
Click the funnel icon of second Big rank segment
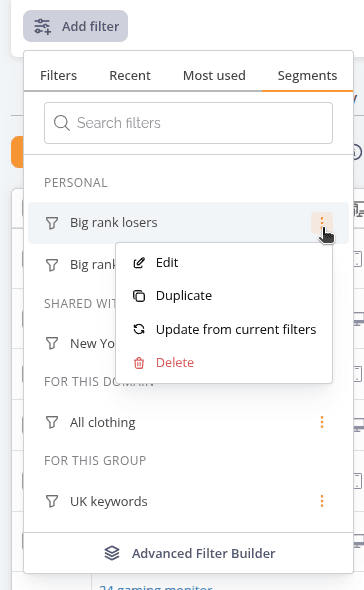[52, 265]
